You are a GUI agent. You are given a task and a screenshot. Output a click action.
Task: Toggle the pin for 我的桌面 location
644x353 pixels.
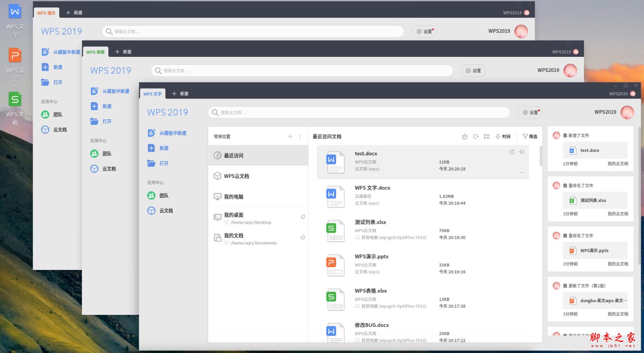(303, 217)
